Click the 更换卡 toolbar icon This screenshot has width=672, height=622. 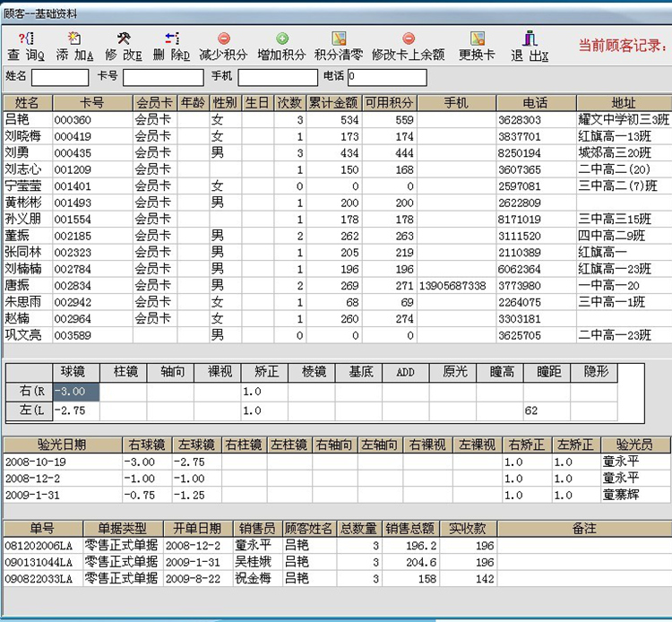(x=477, y=39)
